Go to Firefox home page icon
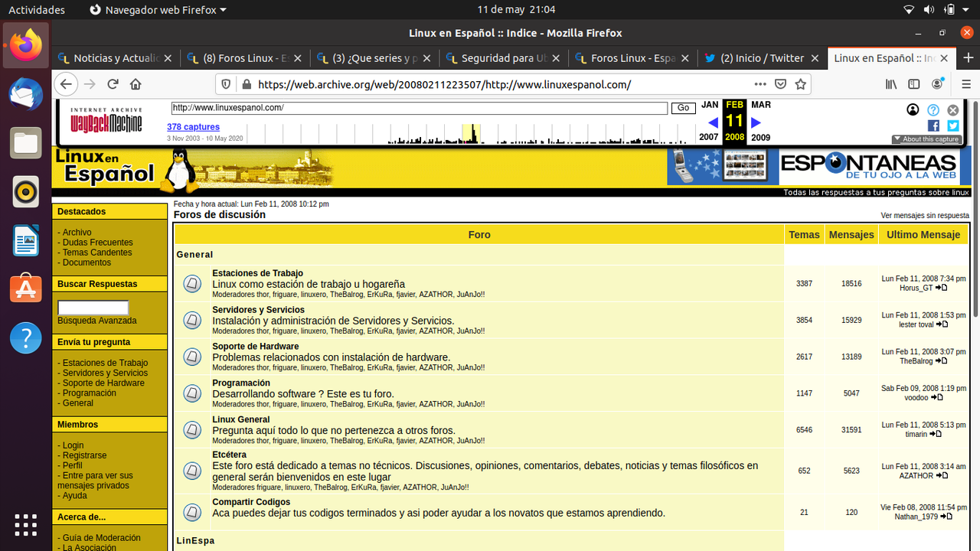Screen dimensions: 980x551 (x=136, y=84)
